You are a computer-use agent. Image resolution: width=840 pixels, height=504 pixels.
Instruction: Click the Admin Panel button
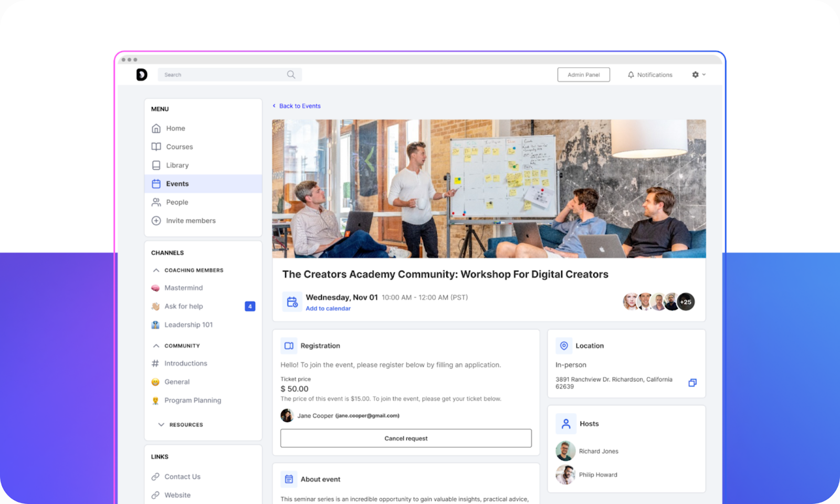coord(583,75)
